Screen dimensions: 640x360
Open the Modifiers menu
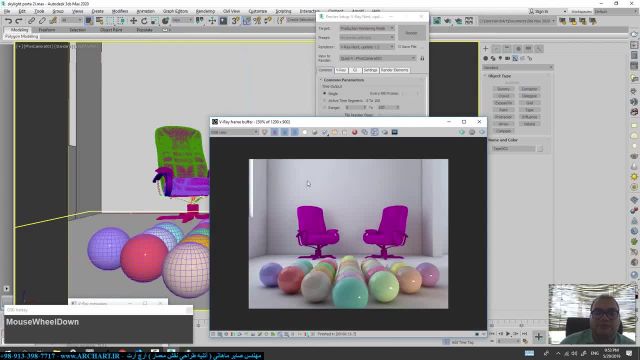tap(120, 11)
